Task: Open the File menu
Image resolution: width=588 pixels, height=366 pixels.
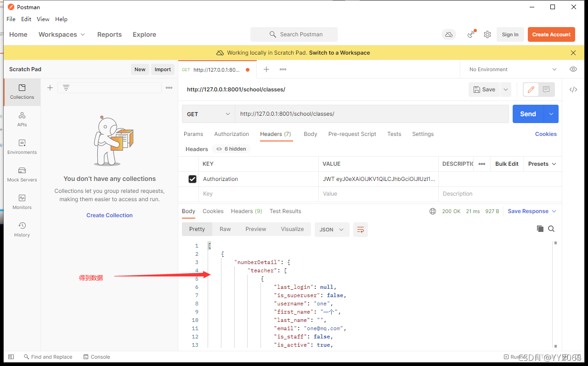Action: tap(11, 19)
